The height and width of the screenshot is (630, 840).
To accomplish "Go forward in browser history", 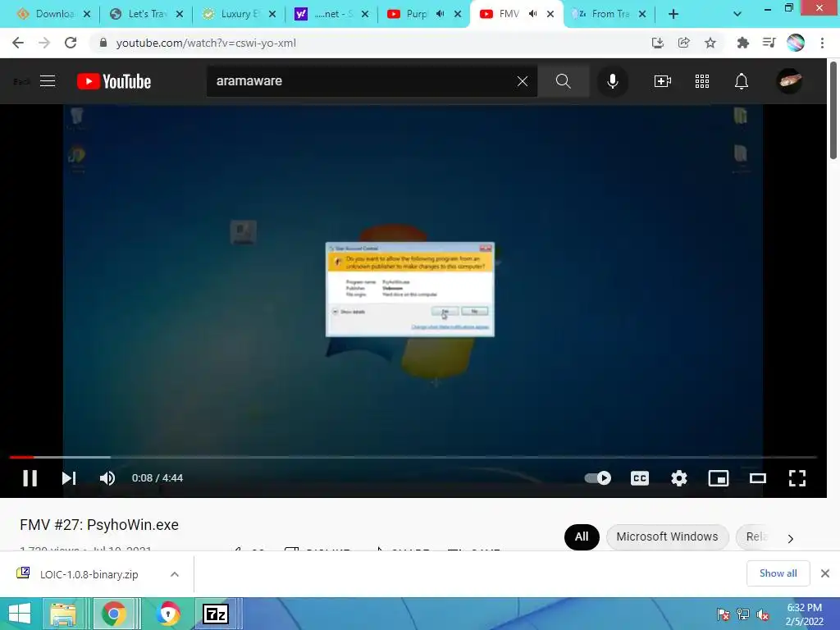I will coord(44,43).
